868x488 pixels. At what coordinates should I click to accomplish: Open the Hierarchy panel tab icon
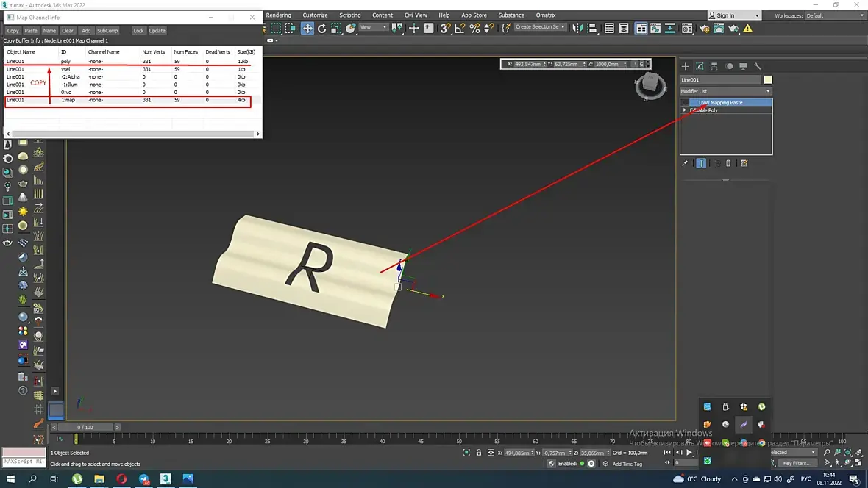point(714,66)
